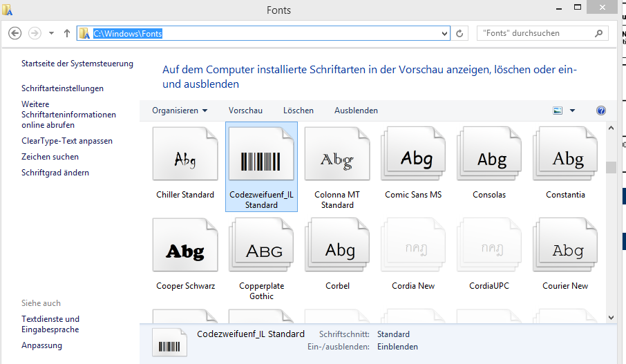This screenshot has width=626, height=364.
Task: Click the "Fonts" durchsuchen search box
Action: pos(542,33)
